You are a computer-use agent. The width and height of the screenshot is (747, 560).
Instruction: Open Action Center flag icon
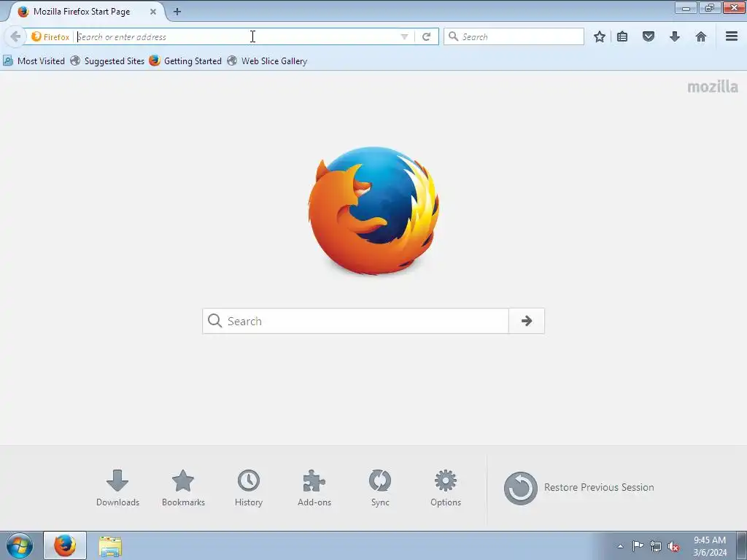[x=638, y=546]
